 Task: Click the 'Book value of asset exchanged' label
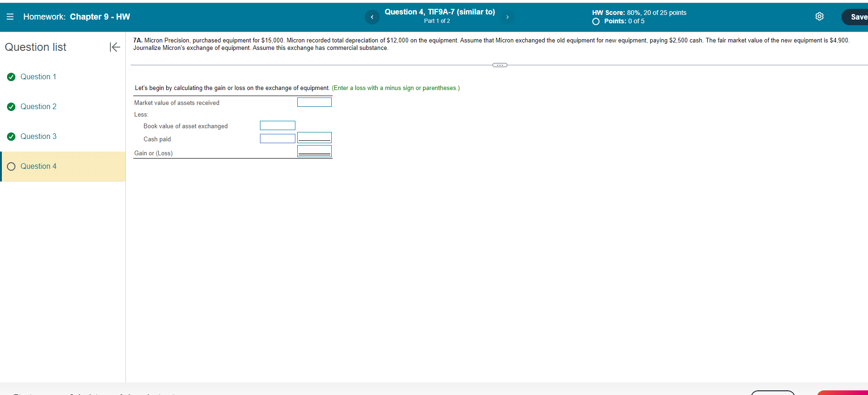pos(185,126)
